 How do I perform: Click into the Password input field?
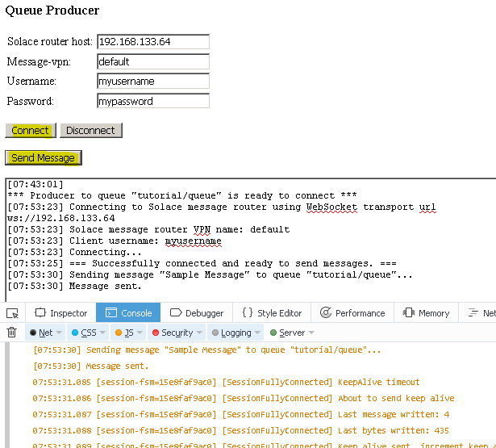(x=152, y=102)
